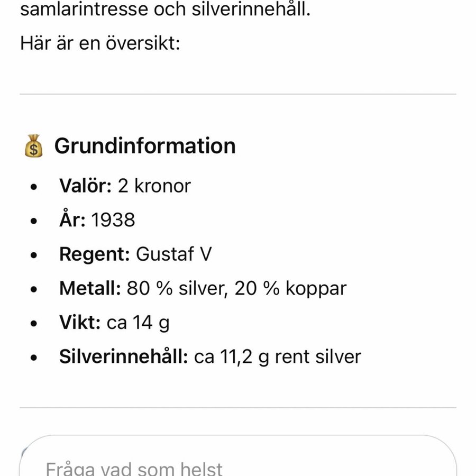Select the year '1938' text

113,219
